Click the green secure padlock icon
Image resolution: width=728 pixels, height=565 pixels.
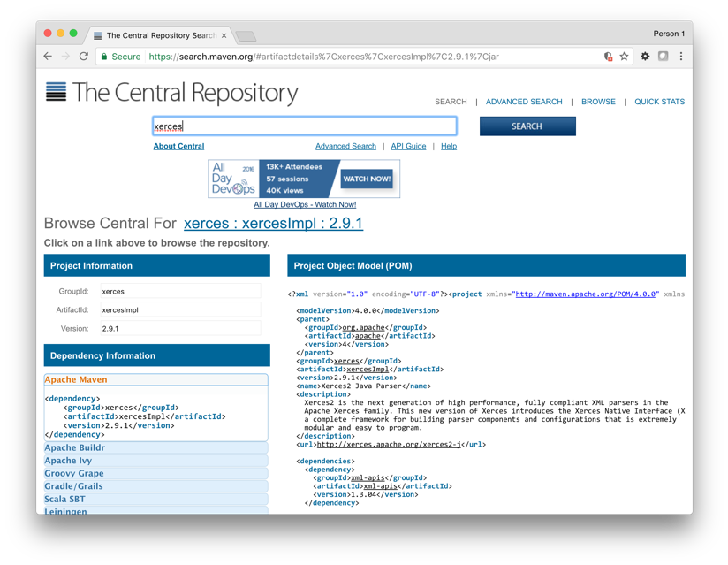pyautogui.click(x=105, y=57)
